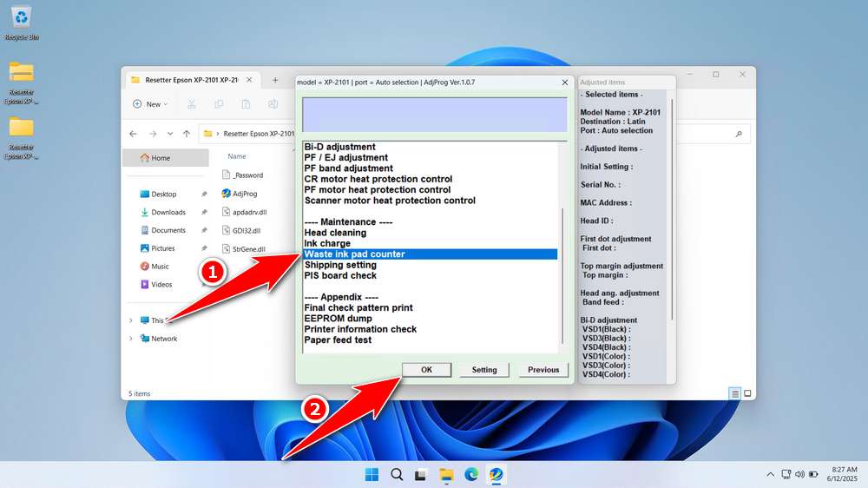Viewport: 868px width, 488px height.
Task: Click Home in Explorer sidebar
Action: click(166, 158)
